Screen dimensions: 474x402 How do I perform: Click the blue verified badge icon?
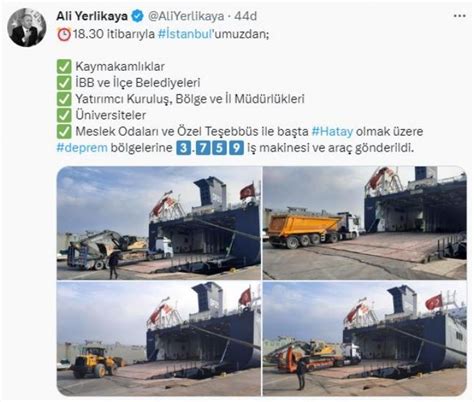coord(137,16)
